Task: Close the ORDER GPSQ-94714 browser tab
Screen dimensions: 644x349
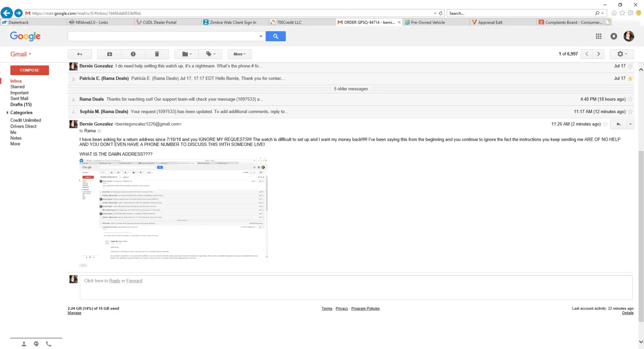Action: [399, 22]
